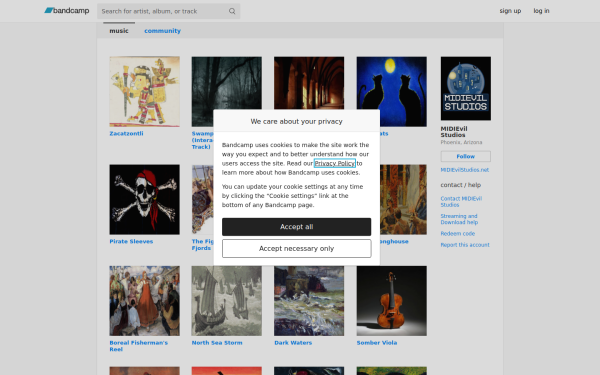Click the search magnifier icon
This screenshot has width=600, height=375.
point(232,11)
